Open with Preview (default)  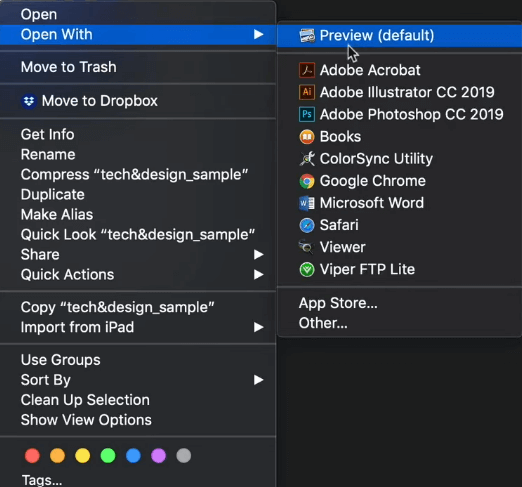(400, 35)
